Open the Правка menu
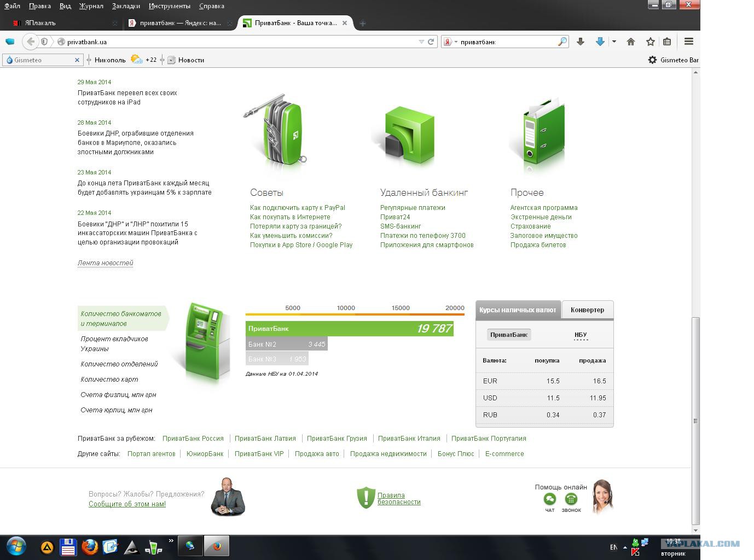The width and height of the screenshot is (754, 560). tap(40, 6)
